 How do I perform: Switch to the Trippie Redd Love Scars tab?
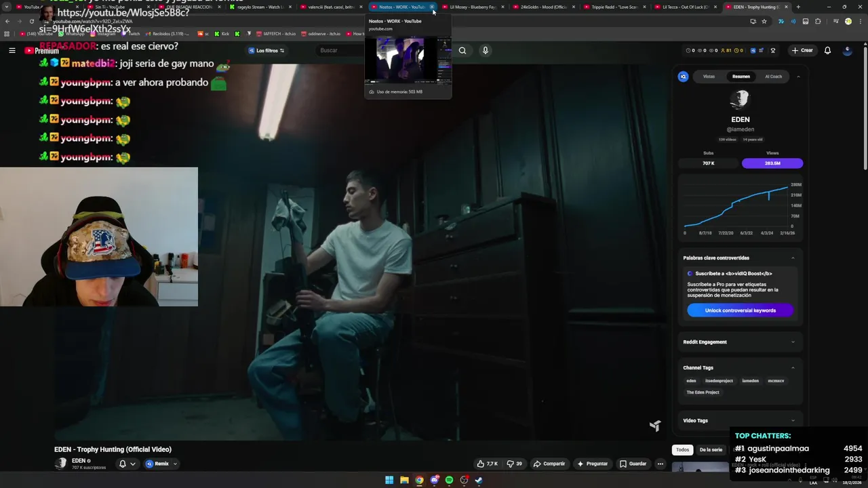[x=614, y=7]
